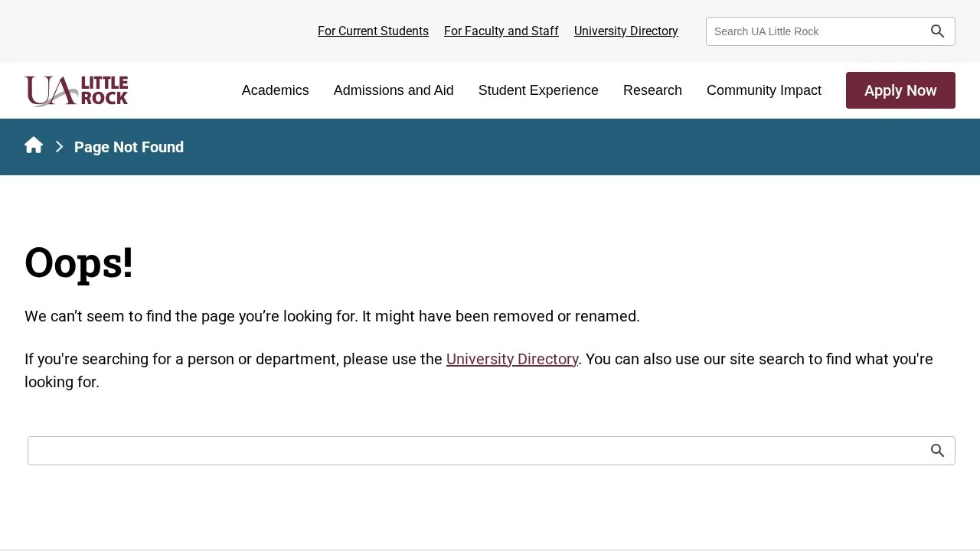The width and height of the screenshot is (980, 551).
Task: Click the search magnifier icon below the message
Action: [938, 451]
